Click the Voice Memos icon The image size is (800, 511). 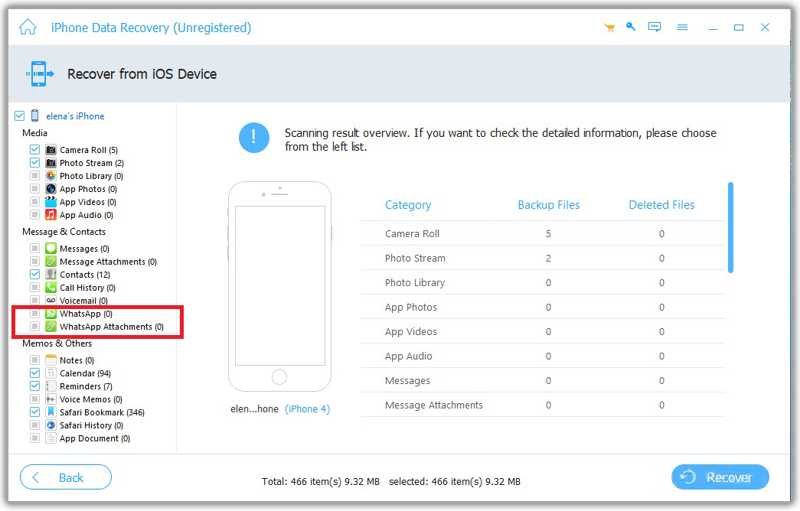point(51,399)
